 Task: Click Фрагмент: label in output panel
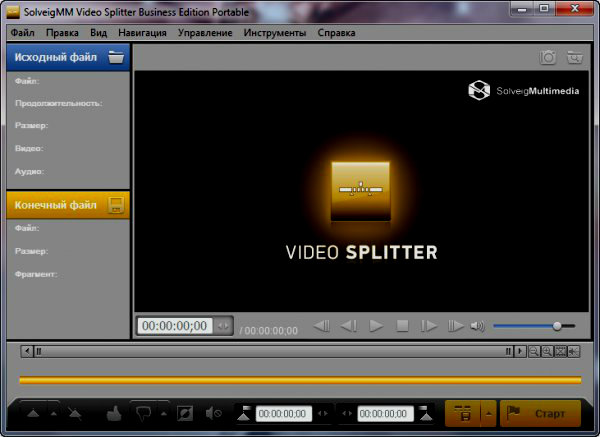point(36,274)
